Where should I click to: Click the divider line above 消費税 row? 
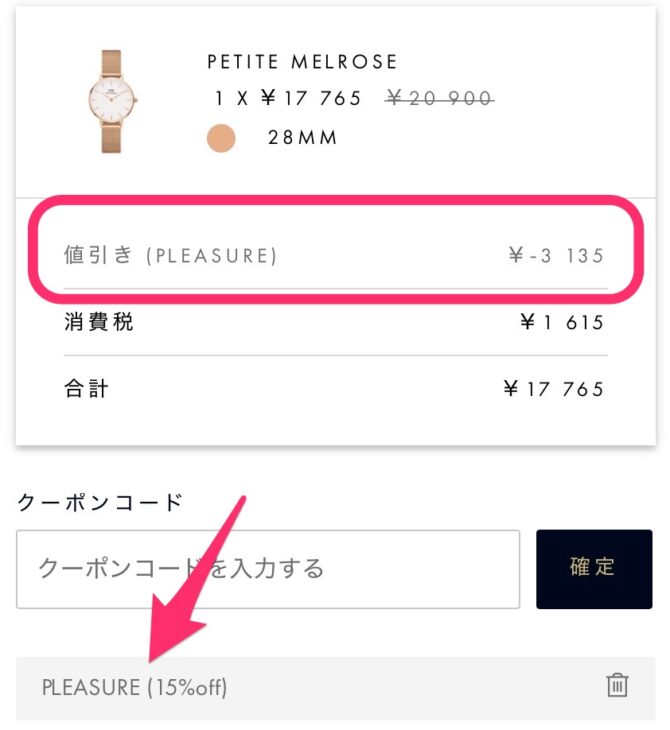point(335,289)
